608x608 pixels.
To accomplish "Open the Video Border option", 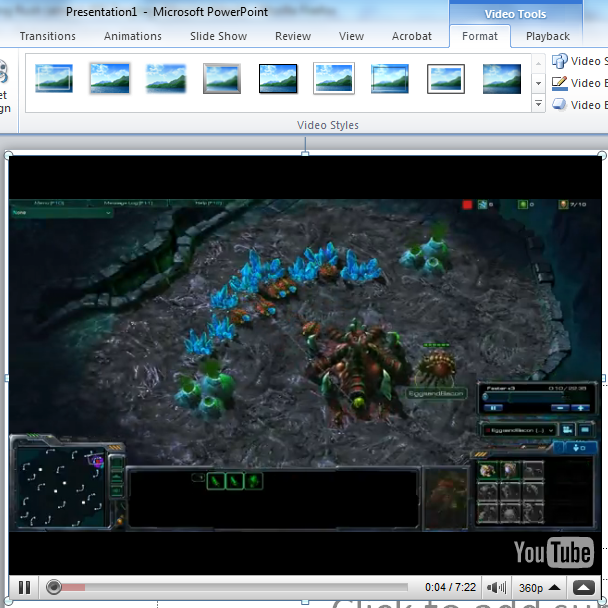I will point(580,83).
